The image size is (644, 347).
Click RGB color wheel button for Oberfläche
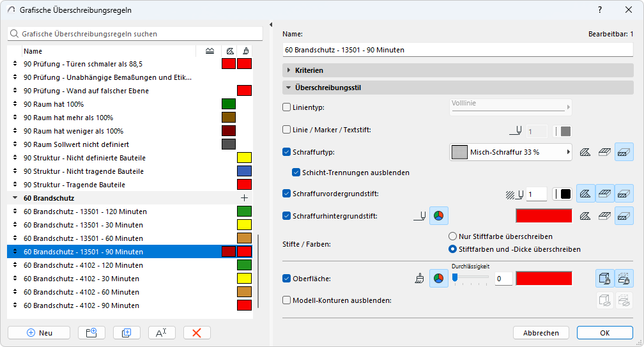tap(439, 279)
